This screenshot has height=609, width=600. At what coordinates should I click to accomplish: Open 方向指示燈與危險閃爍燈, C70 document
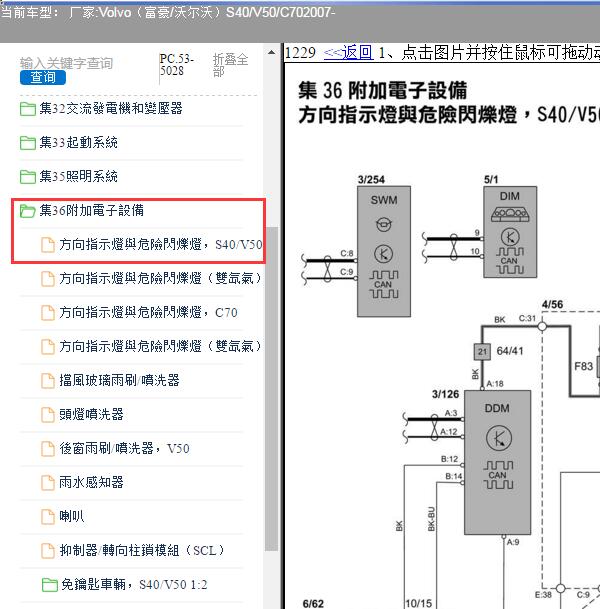tap(148, 313)
